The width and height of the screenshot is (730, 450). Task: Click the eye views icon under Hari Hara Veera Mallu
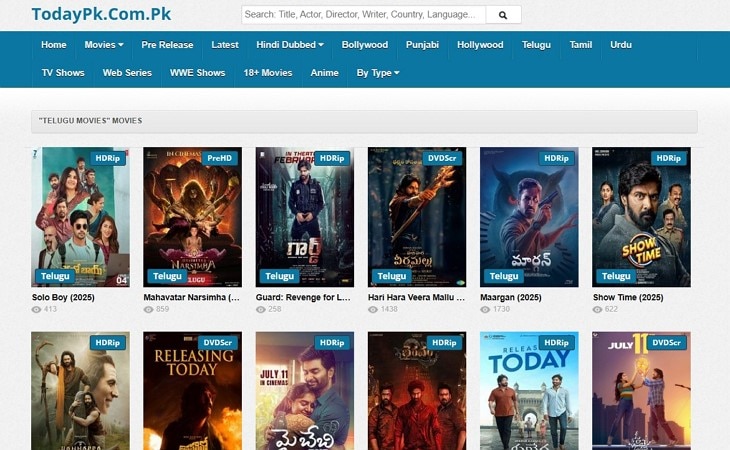pyautogui.click(x=373, y=309)
